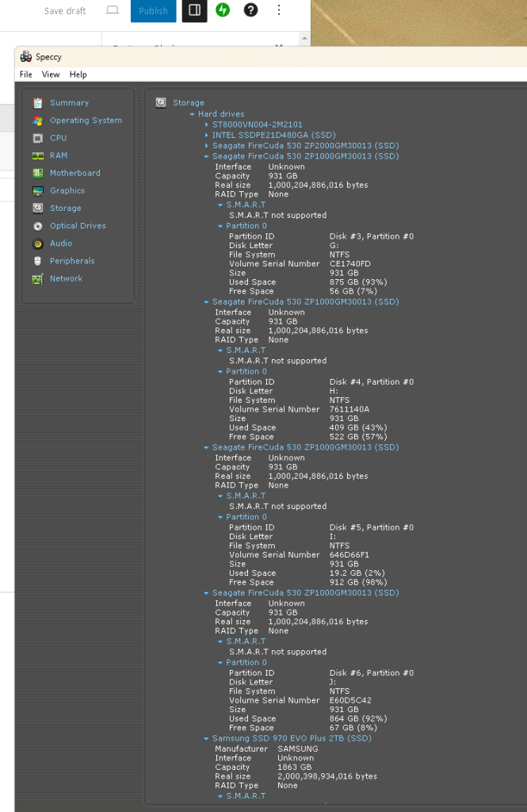
Task: Open the Summary link in sidebar
Action: pos(70,103)
